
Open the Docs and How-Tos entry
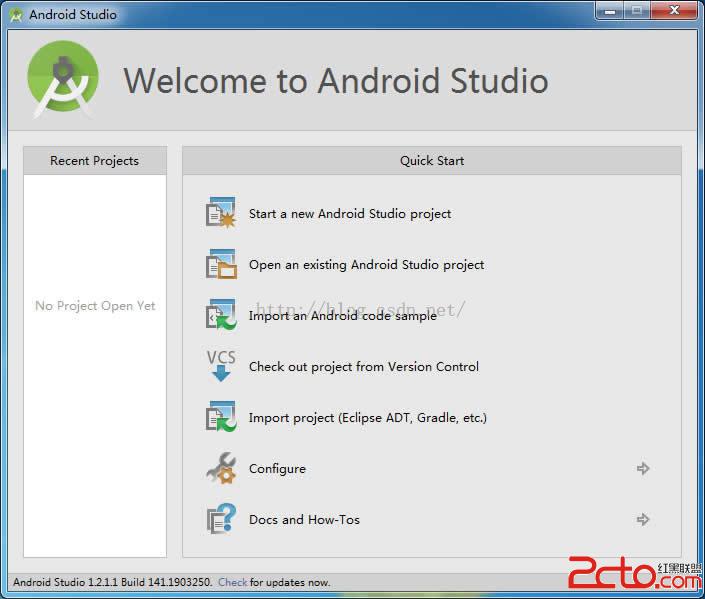coord(304,519)
